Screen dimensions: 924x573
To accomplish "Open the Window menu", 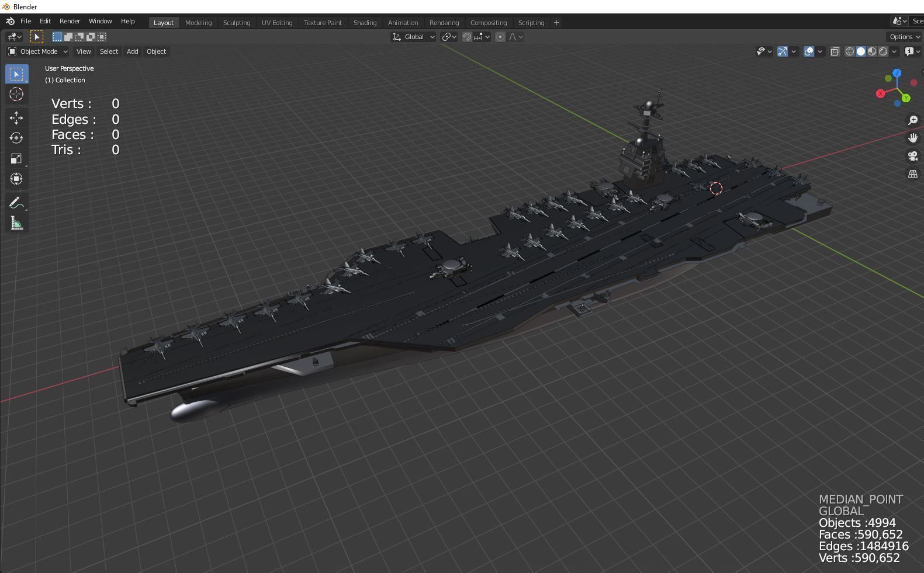I will (x=101, y=21).
